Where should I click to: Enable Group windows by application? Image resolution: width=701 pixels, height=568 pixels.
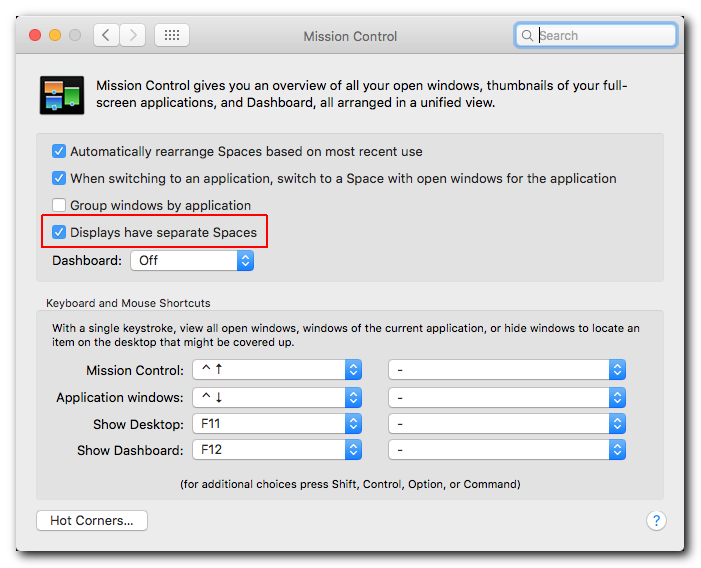[59, 206]
